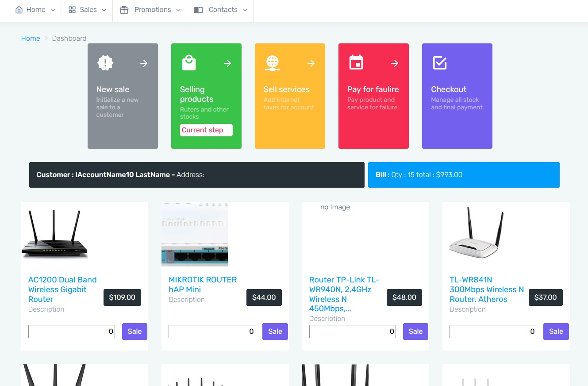This screenshot has width=588, height=386.
Task: Click the Home breadcrumb link
Action: pos(31,39)
